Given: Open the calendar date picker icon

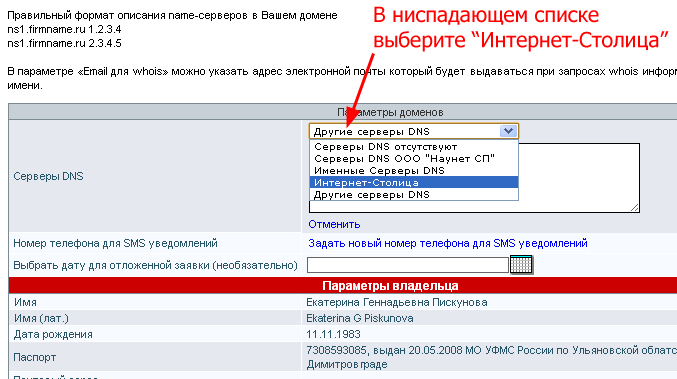Looking at the screenshot, I should [521, 265].
